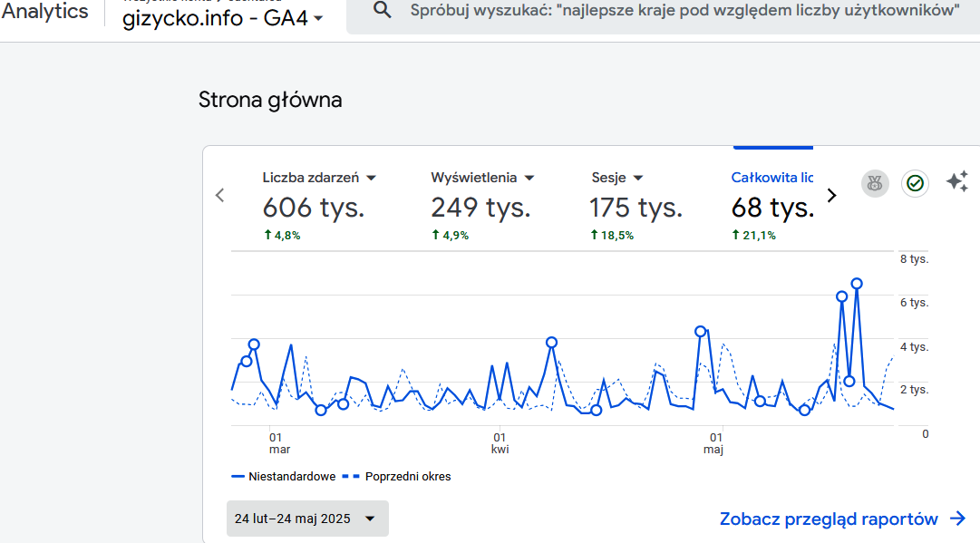Viewport: 980px width, 543px height.
Task: Click the arrow icon beside Zobacz przegląd raportów
Action: click(957, 519)
